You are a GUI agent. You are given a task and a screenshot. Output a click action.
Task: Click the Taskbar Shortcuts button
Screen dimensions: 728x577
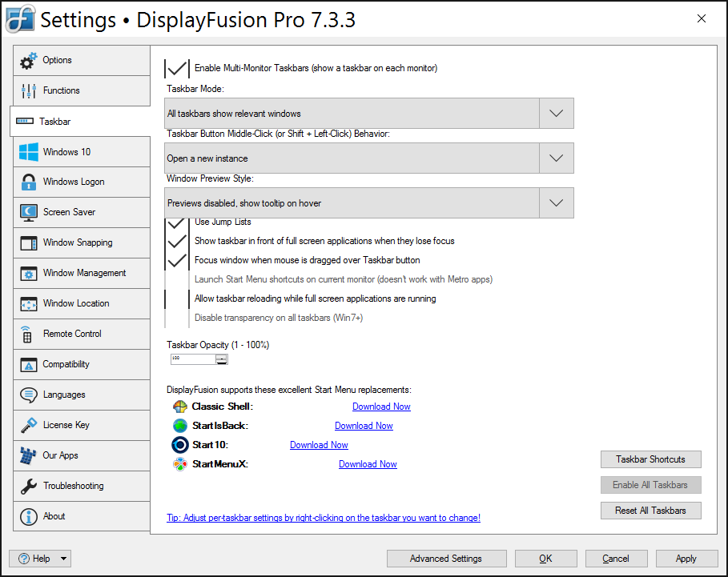(650, 459)
